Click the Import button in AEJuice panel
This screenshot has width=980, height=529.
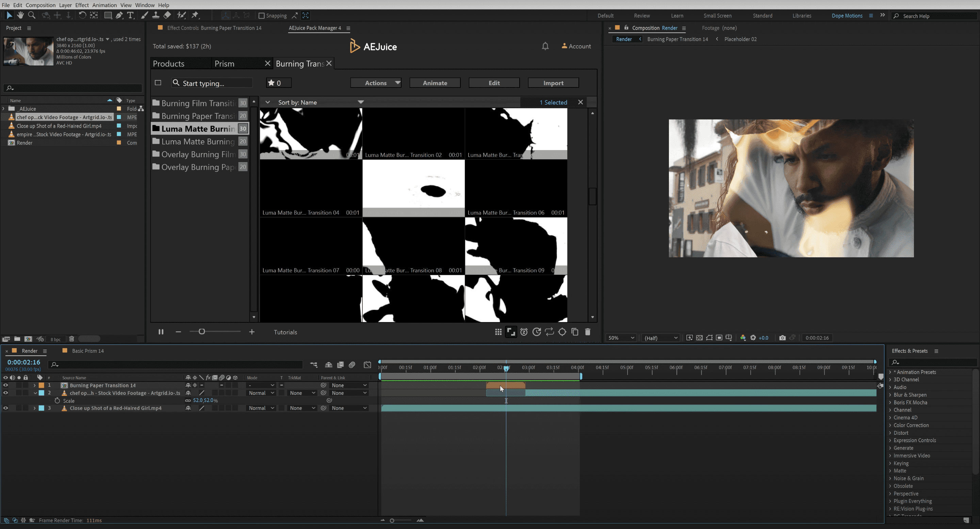[x=553, y=83]
